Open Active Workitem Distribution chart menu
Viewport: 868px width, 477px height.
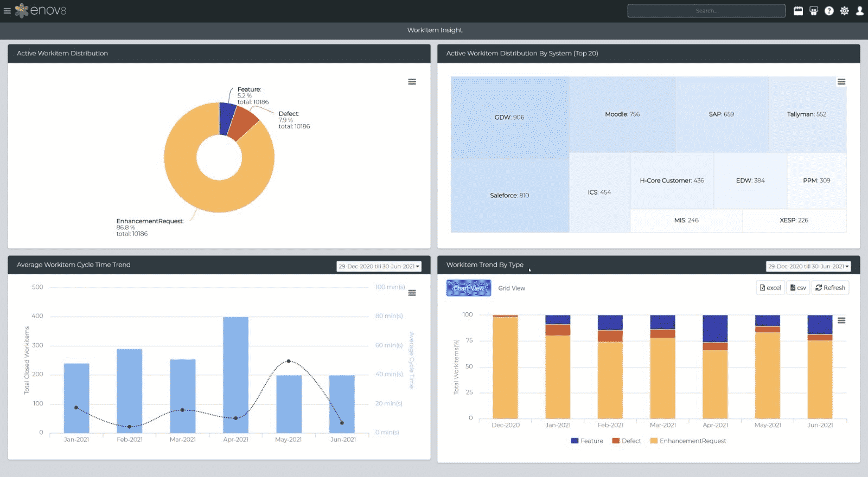412,82
